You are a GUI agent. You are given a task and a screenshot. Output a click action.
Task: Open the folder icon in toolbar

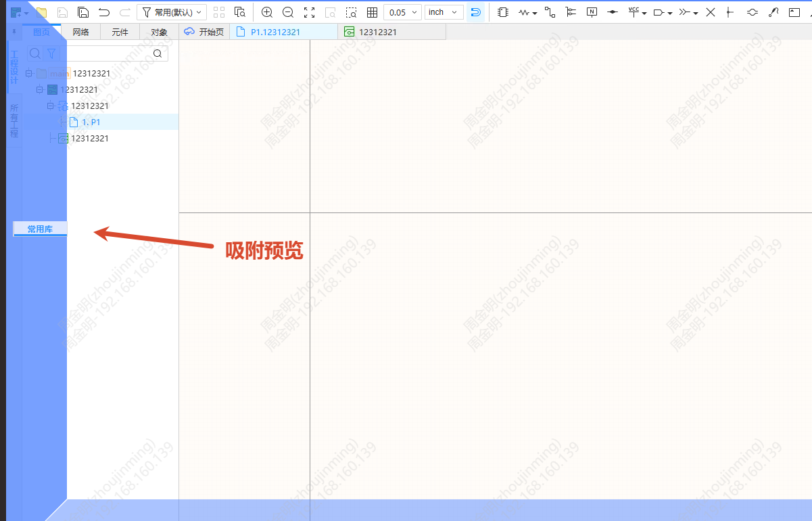pyautogui.click(x=42, y=12)
